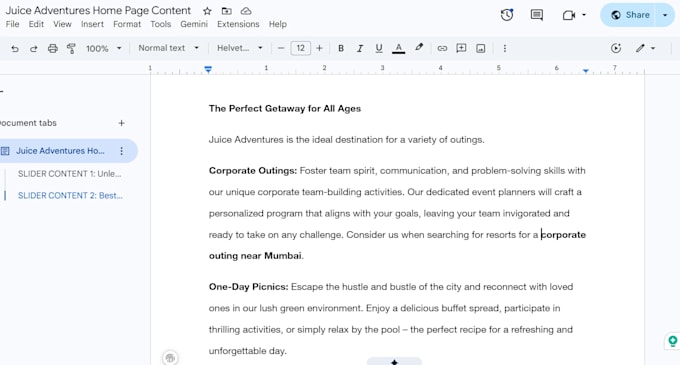The height and width of the screenshot is (365, 680).
Task: Open the Gemini menu
Action: point(194,24)
